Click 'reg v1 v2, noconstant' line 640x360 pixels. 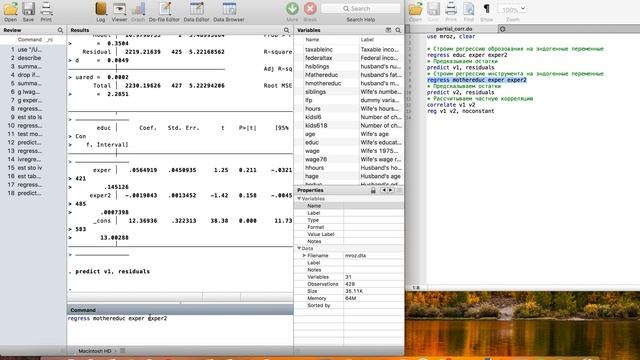[x=460, y=111]
